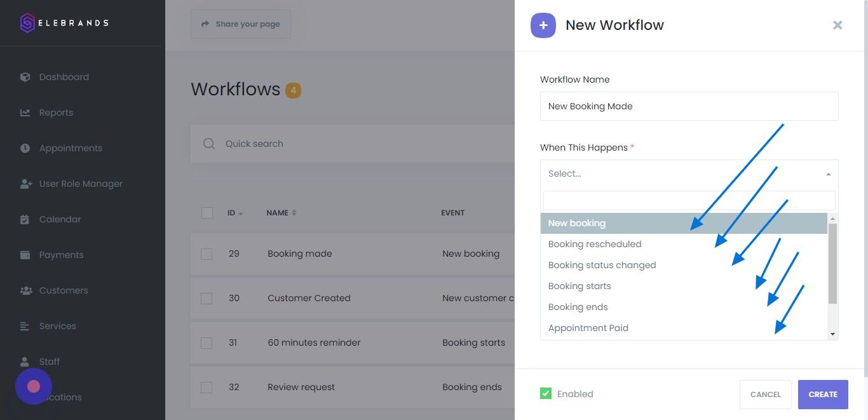Click the Review request workflow name

[301, 387]
